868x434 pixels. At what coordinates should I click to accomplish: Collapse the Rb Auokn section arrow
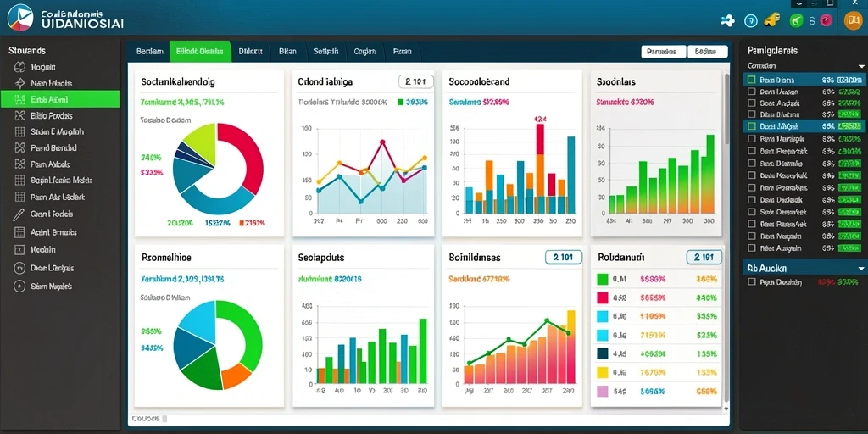pos(859,268)
